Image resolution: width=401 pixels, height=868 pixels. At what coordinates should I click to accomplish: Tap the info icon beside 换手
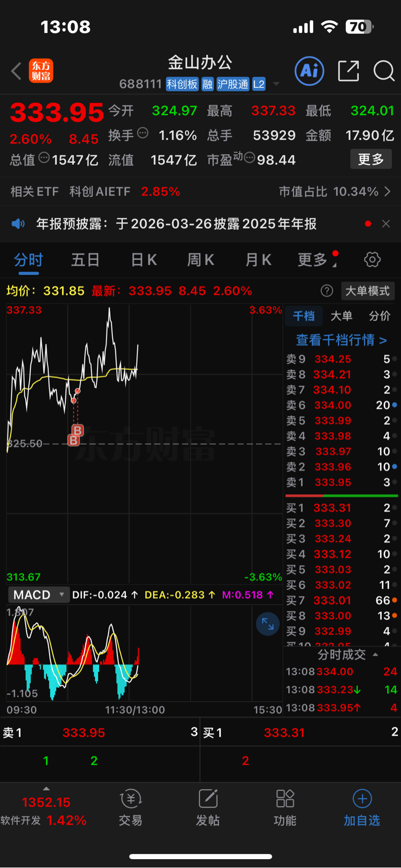[x=143, y=133]
